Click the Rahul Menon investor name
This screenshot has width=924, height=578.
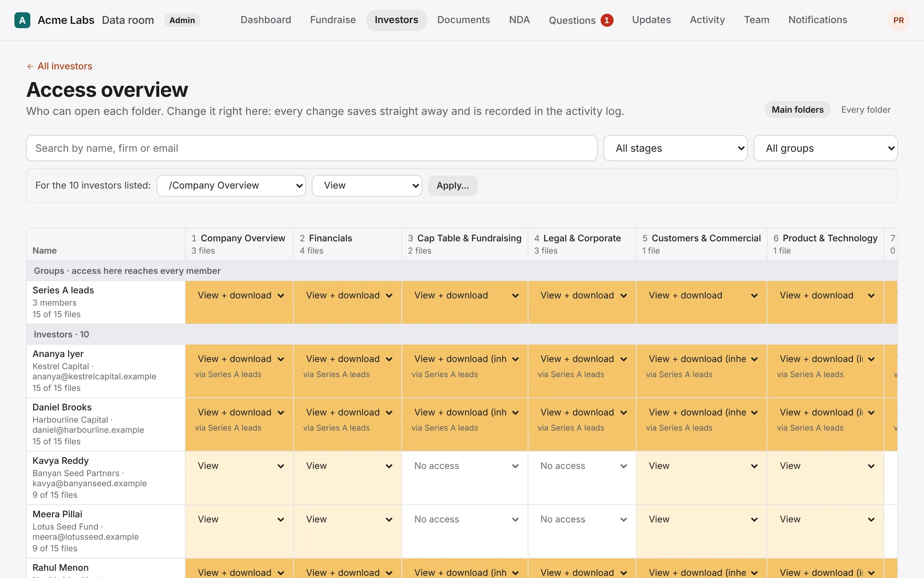coord(61,568)
